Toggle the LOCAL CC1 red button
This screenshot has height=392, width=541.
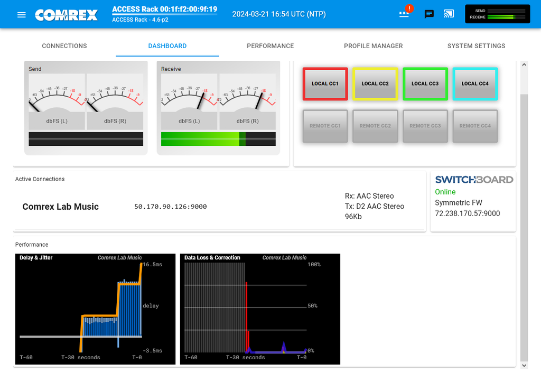(x=325, y=84)
